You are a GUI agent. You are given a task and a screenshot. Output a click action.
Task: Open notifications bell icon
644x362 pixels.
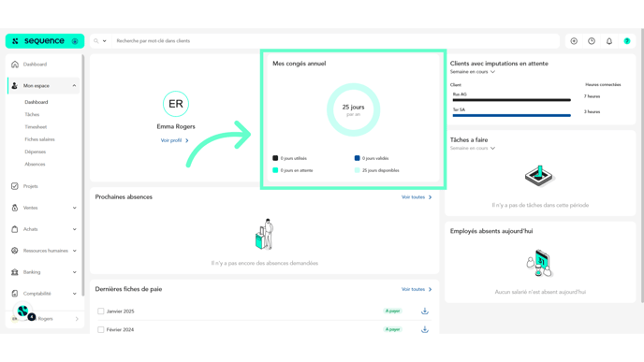click(609, 41)
